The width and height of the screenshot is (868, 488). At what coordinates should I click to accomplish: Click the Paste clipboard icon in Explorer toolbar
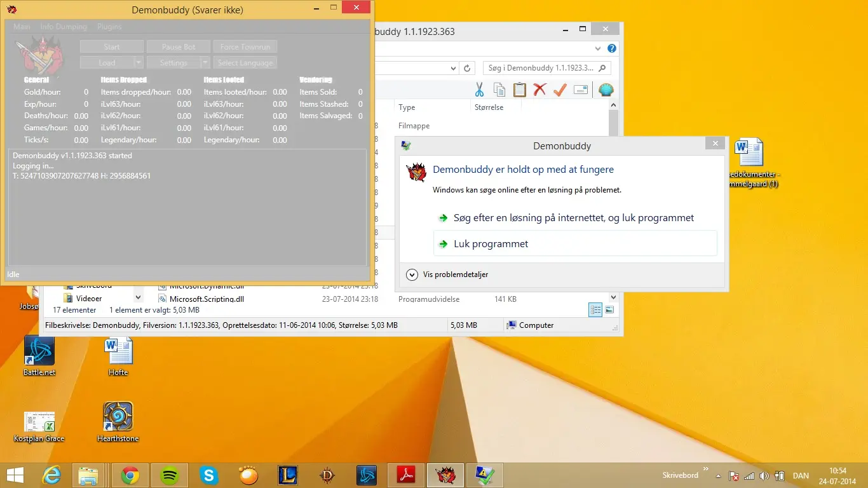(520, 90)
